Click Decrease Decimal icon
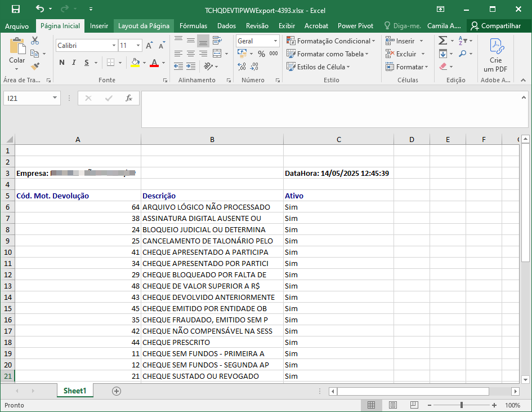 pyautogui.click(x=254, y=67)
